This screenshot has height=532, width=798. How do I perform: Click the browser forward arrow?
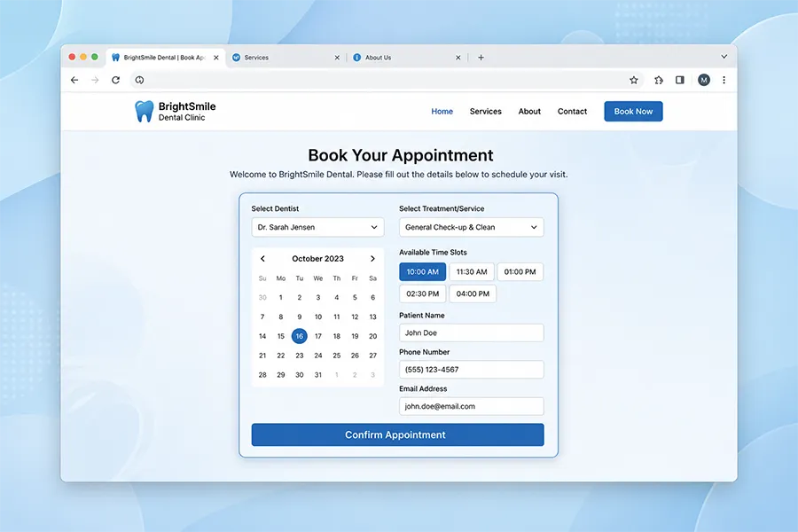click(95, 80)
